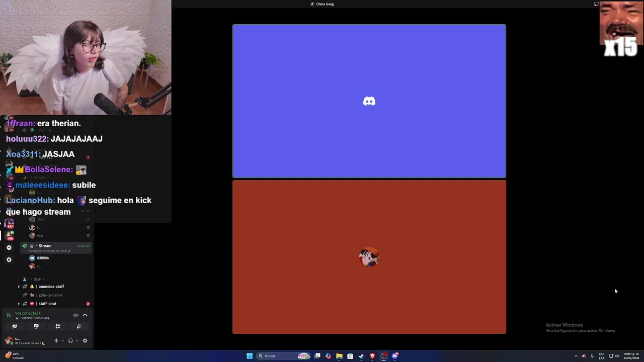Click the Discord logo in the blue tile
Image resolution: width=644 pixels, height=362 pixels.
pyautogui.click(x=369, y=101)
